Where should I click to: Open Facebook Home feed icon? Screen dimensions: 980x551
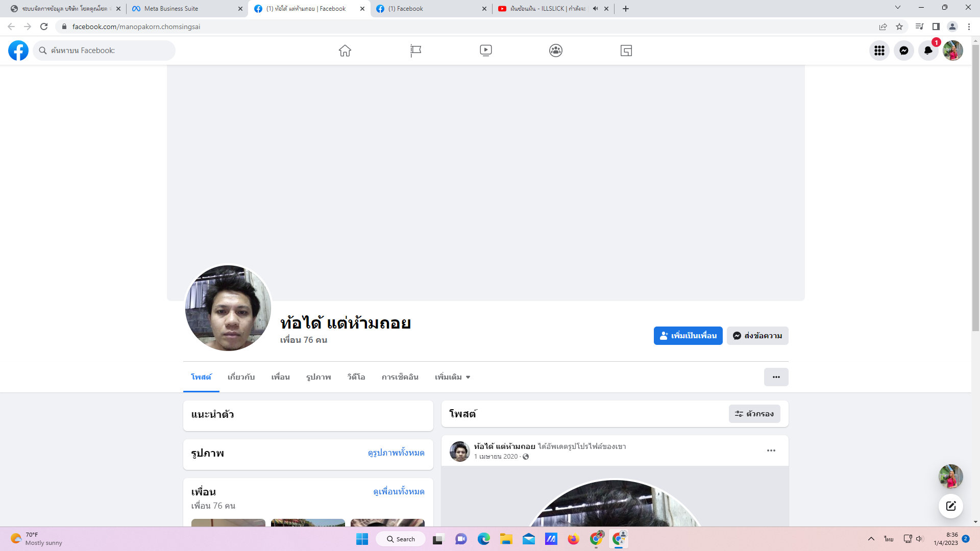[x=345, y=51]
